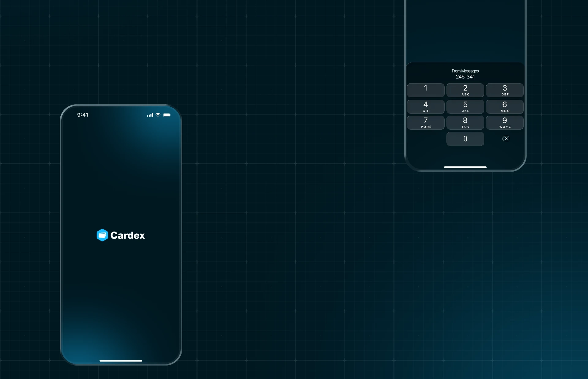The height and width of the screenshot is (379, 588).
Task: Click the cellular signal bars icon
Action: tap(150, 115)
